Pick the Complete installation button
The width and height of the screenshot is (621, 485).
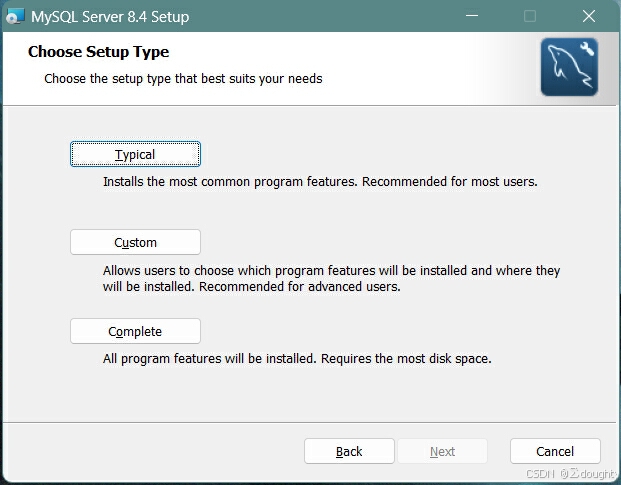[135, 331]
